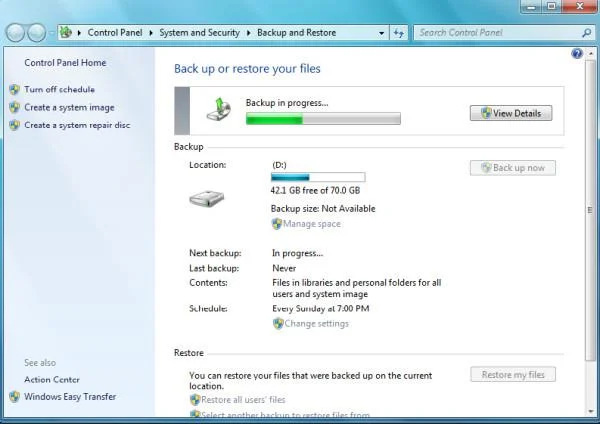Click the Next backup 'In progress...' value
Screen dimensions: 600x424
(297, 253)
